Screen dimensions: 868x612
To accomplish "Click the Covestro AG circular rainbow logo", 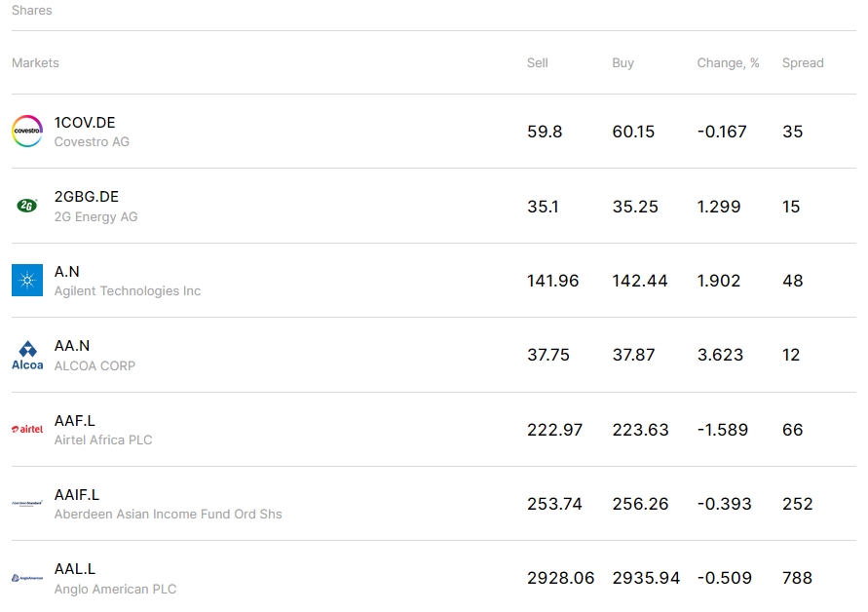I will pos(26,128).
